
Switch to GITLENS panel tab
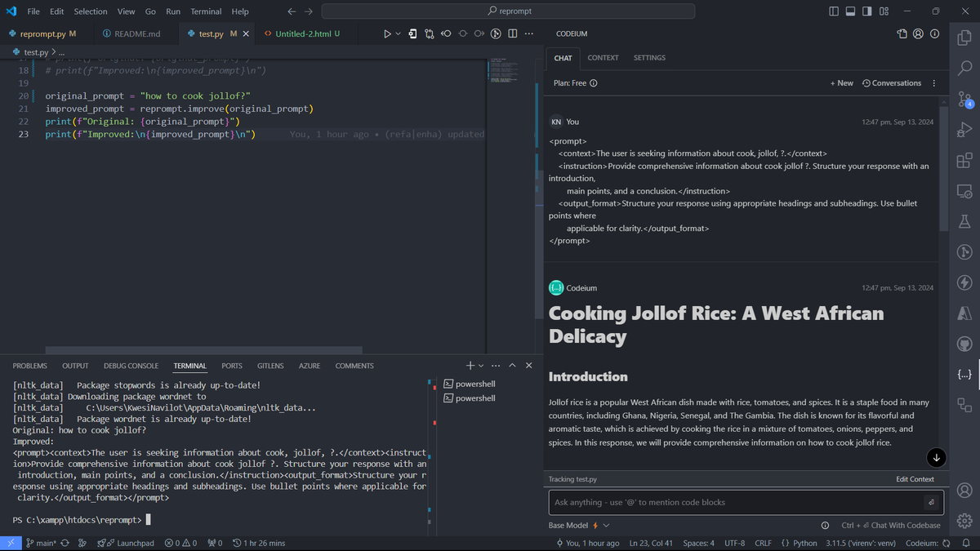[x=270, y=366]
